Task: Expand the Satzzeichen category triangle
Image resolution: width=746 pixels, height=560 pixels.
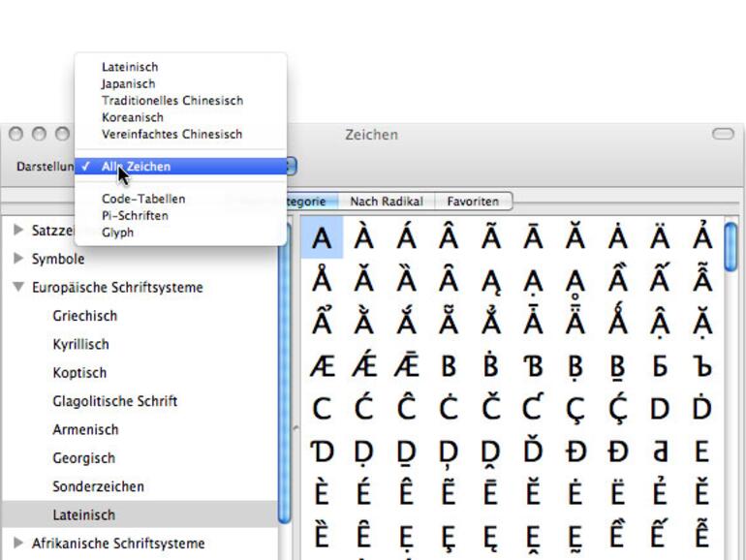Action: (18, 230)
